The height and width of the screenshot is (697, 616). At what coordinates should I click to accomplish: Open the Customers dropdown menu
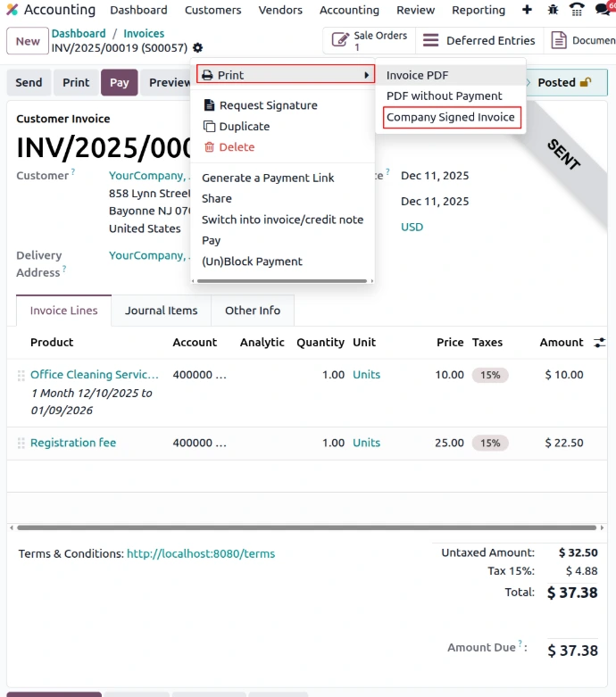(212, 10)
